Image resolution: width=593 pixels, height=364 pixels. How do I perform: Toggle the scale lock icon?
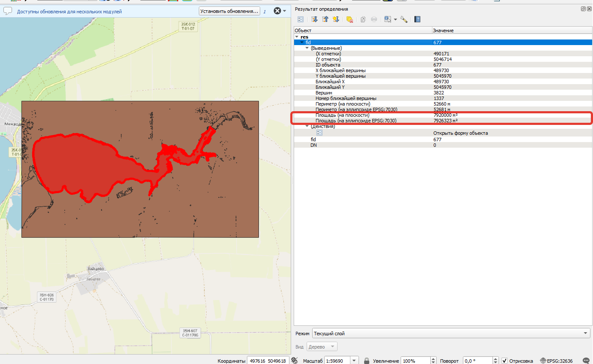(366, 361)
